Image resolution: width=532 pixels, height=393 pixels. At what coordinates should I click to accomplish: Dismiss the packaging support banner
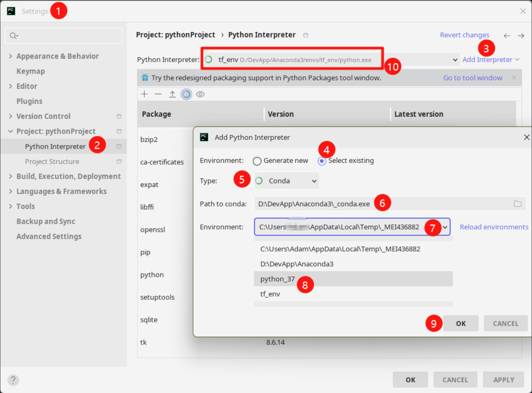tap(514, 78)
